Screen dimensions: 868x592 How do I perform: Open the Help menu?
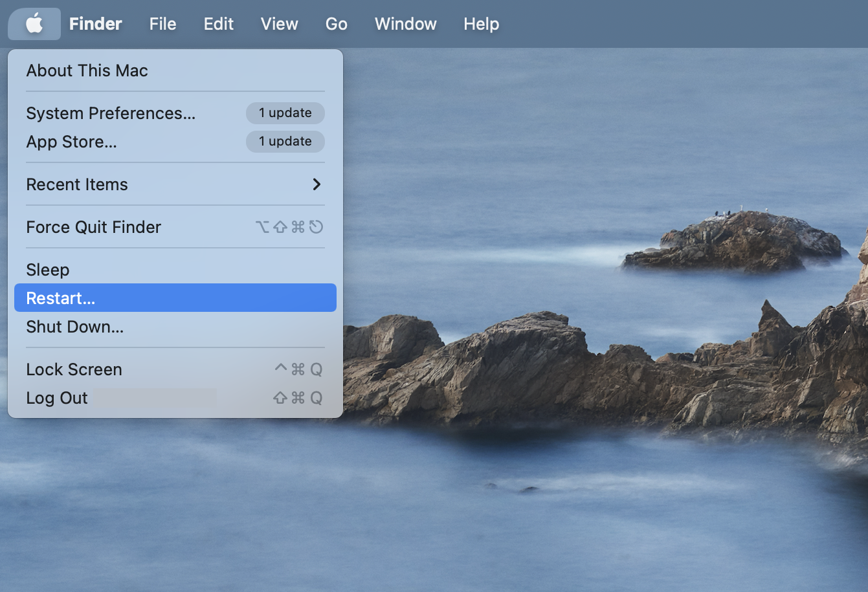(x=482, y=24)
